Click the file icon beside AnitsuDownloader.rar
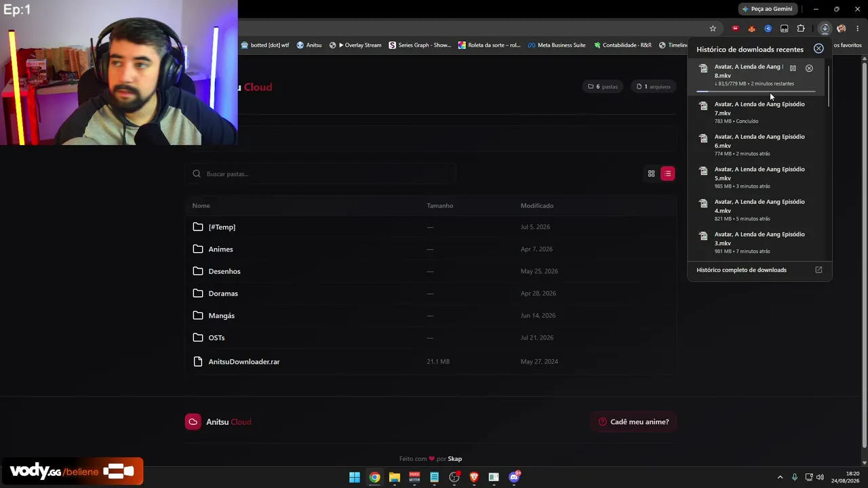The height and width of the screenshot is (488, 868). click(198, 362)
